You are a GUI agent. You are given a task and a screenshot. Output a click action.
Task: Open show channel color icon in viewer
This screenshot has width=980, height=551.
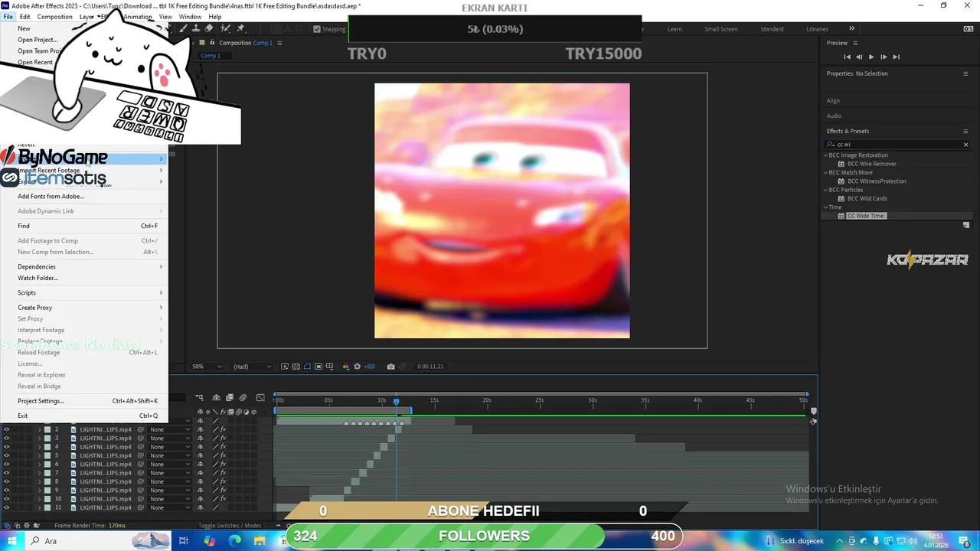click(x=345, y=367)
